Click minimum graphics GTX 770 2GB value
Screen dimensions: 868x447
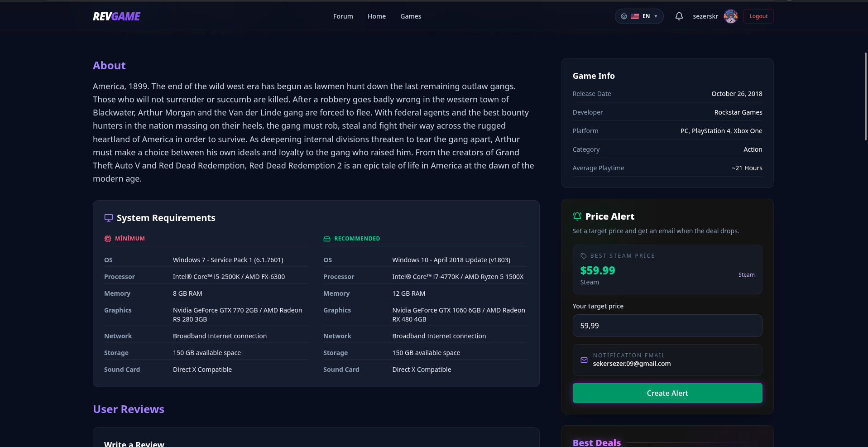click(x=237, y=315)
